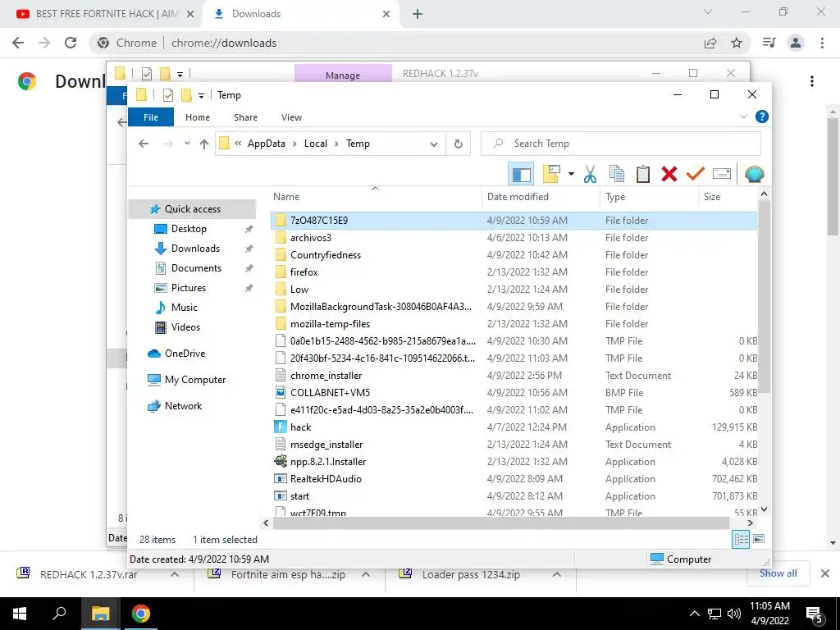Image resolution: width=840 pixels, height=630 pixels.
Task: Sort by the Date modified column header
Action: tap(541, 197)
